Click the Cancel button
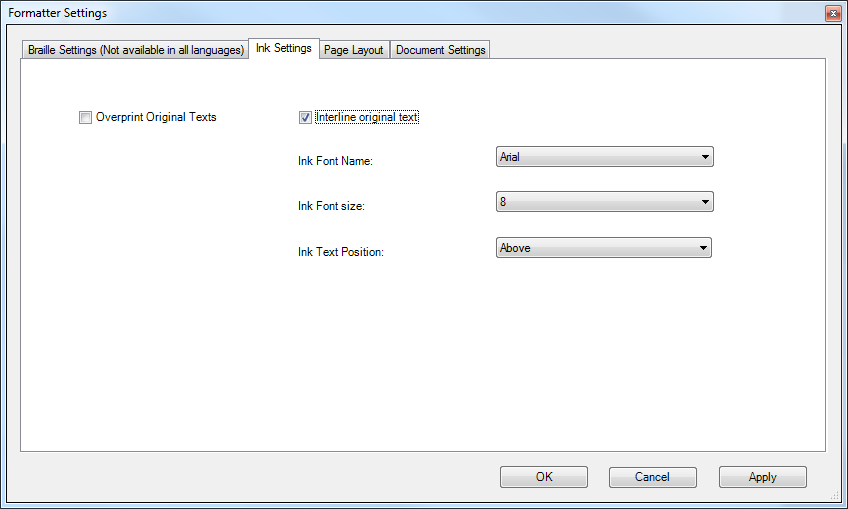This screenshot has width=848, height=509. coord(652,477)
